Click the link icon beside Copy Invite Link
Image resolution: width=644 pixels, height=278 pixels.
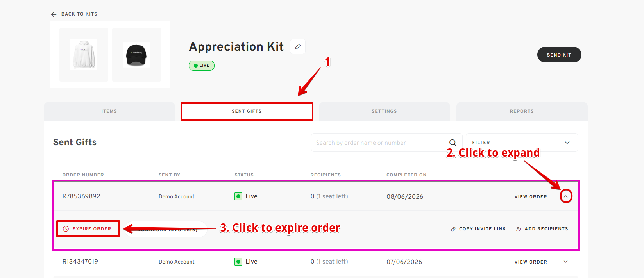(x=453, y=229)
